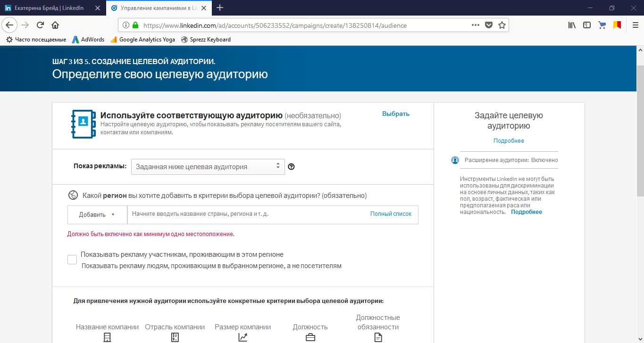Image resolution: width=644 pixels, height=343 pixels.
Task: Open the page actions ellipsis menu
Action: pyautogui.click(x=475, y=25)
